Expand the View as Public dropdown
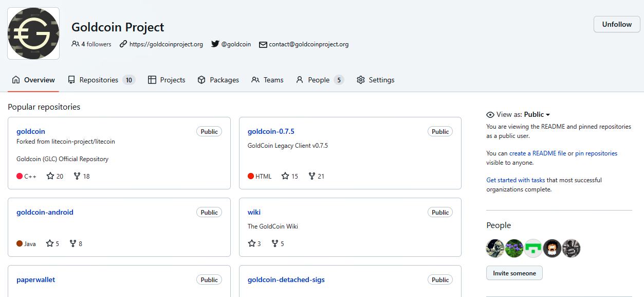The width and height of the screenshot is (644, 297). coord(537,115)
